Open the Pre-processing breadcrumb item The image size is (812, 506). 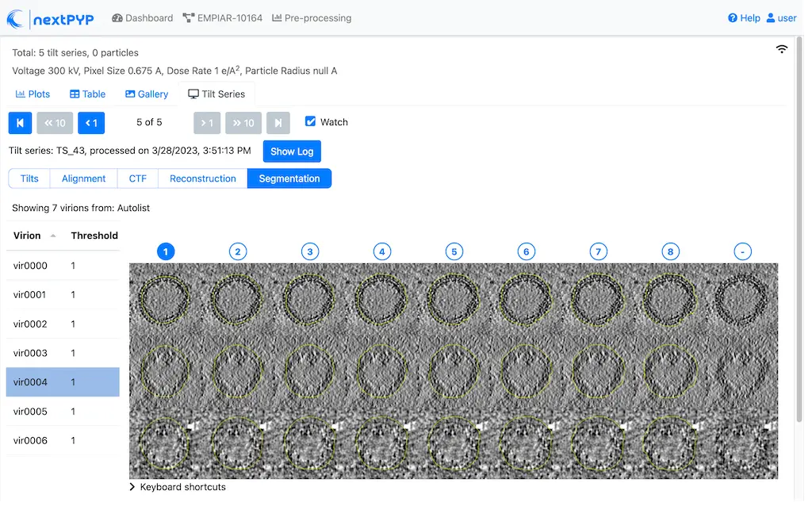click(x=312, y=17)
